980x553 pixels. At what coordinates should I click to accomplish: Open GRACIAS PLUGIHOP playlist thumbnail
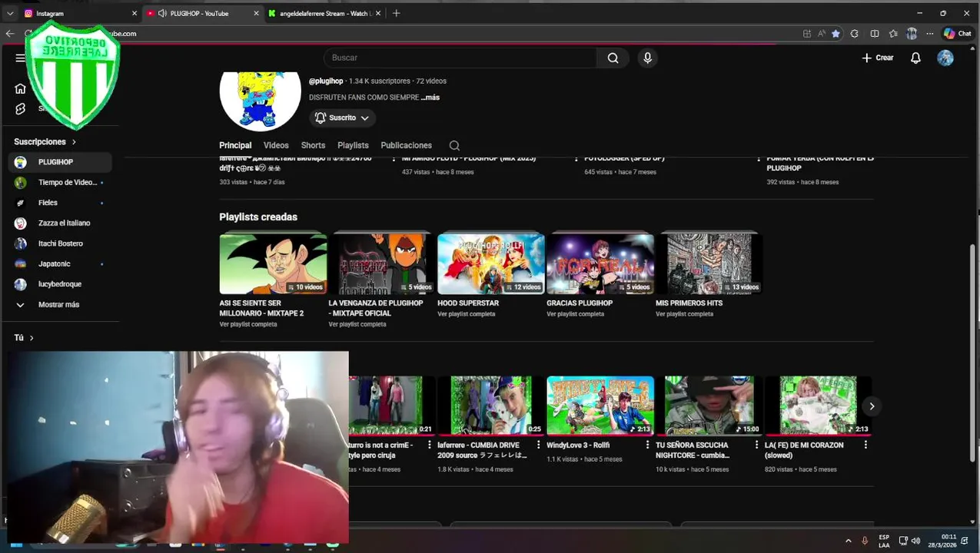click(600, 263)
